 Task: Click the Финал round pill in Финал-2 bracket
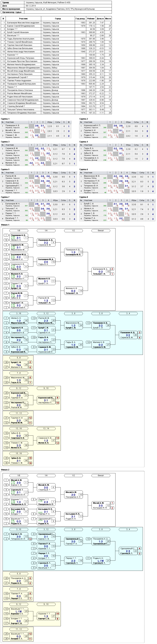(101, 476)
